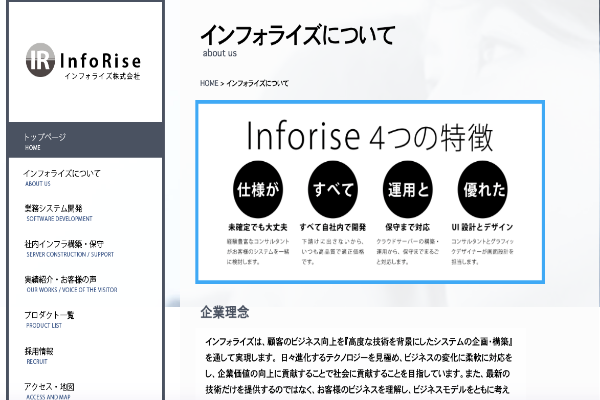Click the すべて black circle icon
Viewport: 600px width, 400px height.
pos(333,189)
